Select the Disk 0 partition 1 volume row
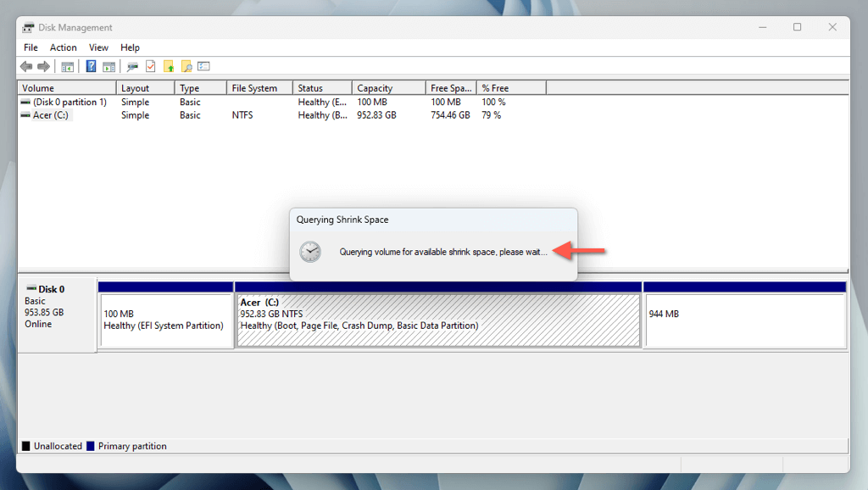Screen dimensions: 868x490 pos(70,102)
